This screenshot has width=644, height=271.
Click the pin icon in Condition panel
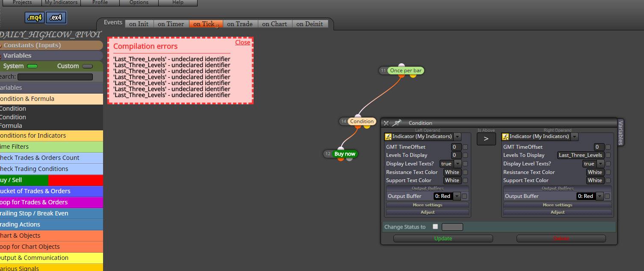pyautogui.click(x=397, y=123)
